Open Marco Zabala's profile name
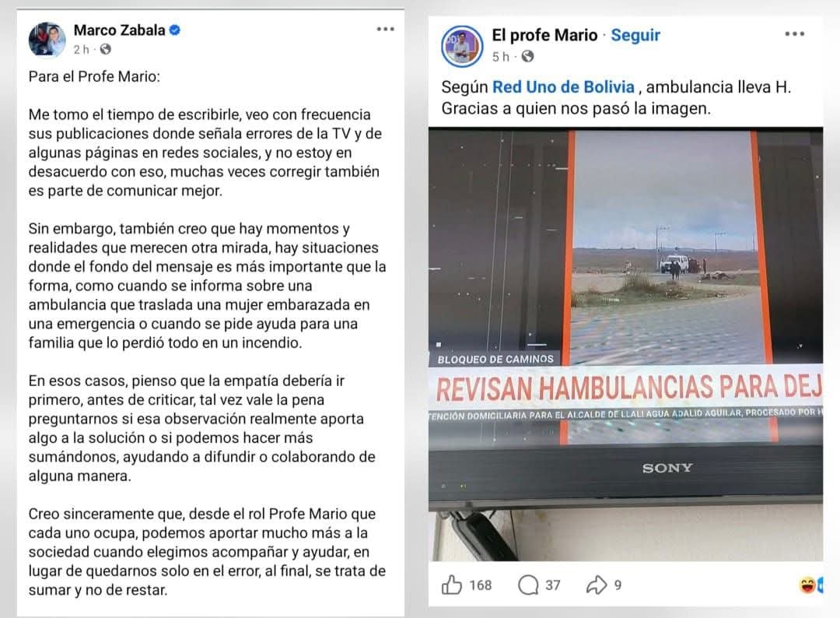This screenshot has height=618, width=840. [x=120, y=30]
